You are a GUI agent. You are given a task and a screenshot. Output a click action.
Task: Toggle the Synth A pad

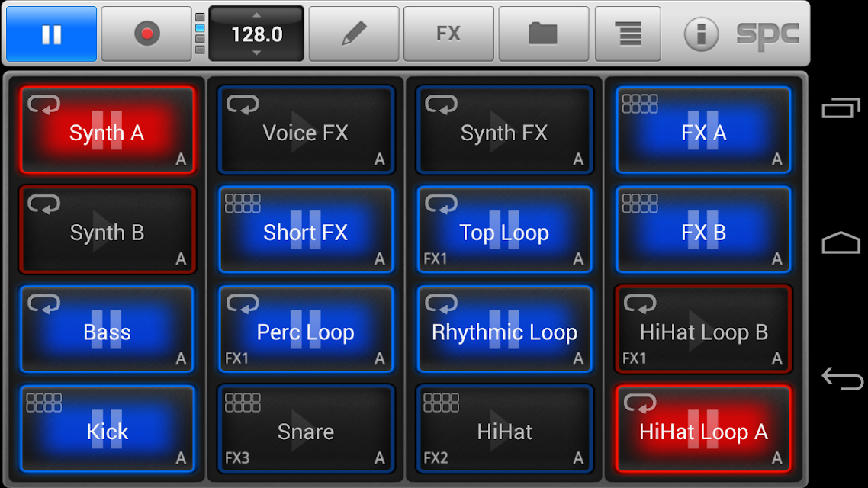coord(108,130)
